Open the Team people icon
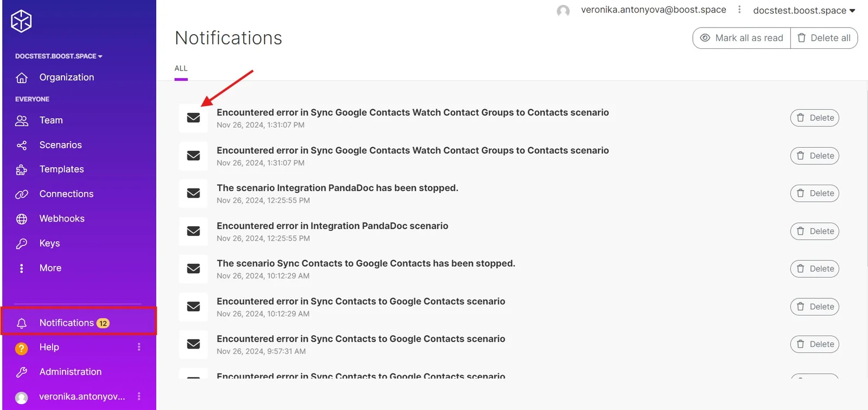This screenshot has width=868, height=410. pyautogui.click(x=22, y=121)
